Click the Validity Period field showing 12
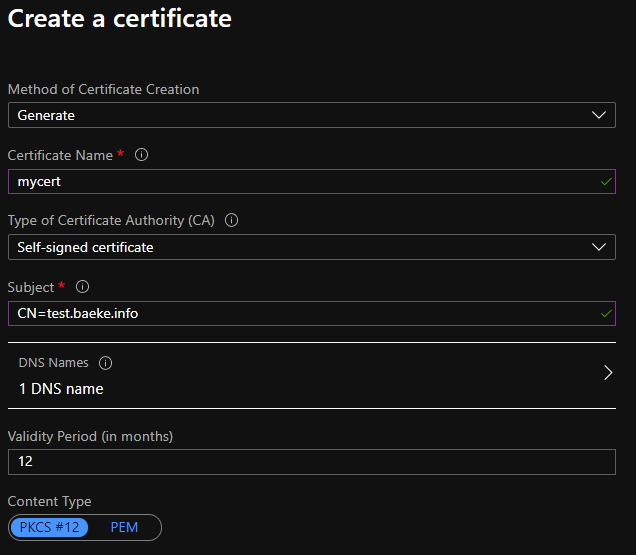 click(x=311, y=462)
